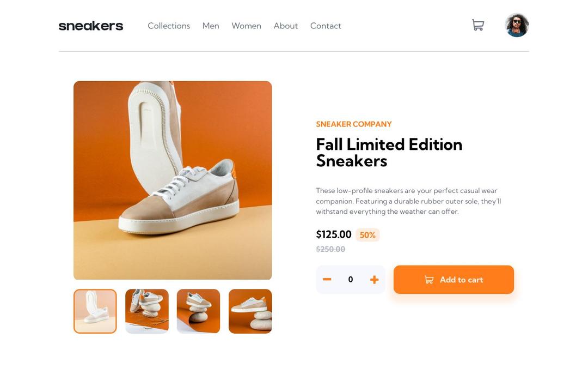The image size is (588, 368).
Task: Select the third product thumbnail
Action: tap(198, 311)
